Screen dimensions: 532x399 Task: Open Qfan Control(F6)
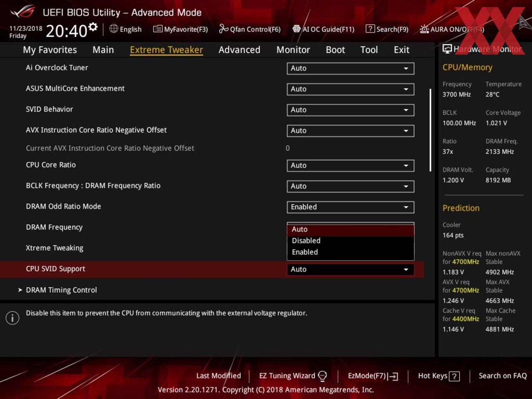coord(250,29)
